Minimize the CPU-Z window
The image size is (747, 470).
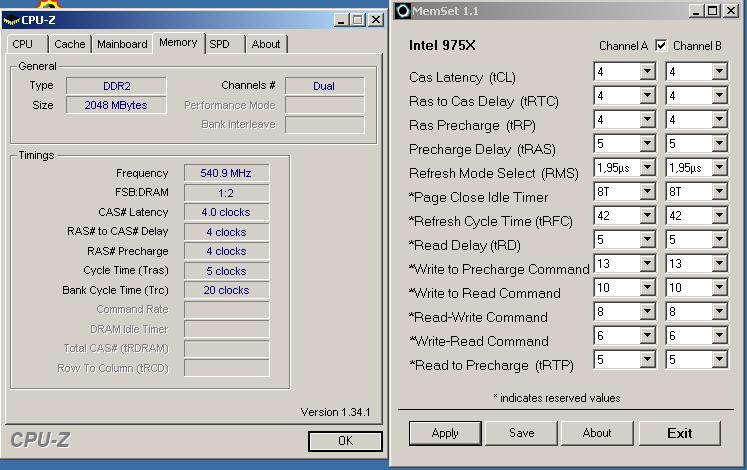[341, 20]
